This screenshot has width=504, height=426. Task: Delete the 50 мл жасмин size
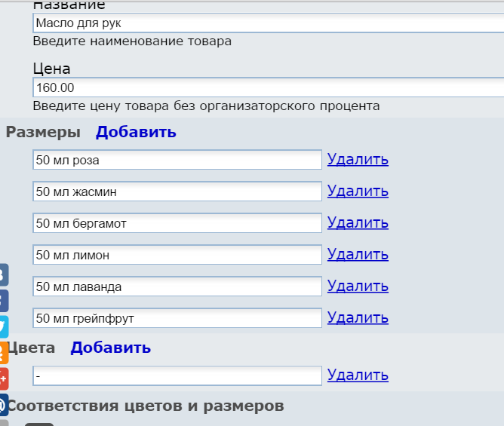(x=358, y=192)
